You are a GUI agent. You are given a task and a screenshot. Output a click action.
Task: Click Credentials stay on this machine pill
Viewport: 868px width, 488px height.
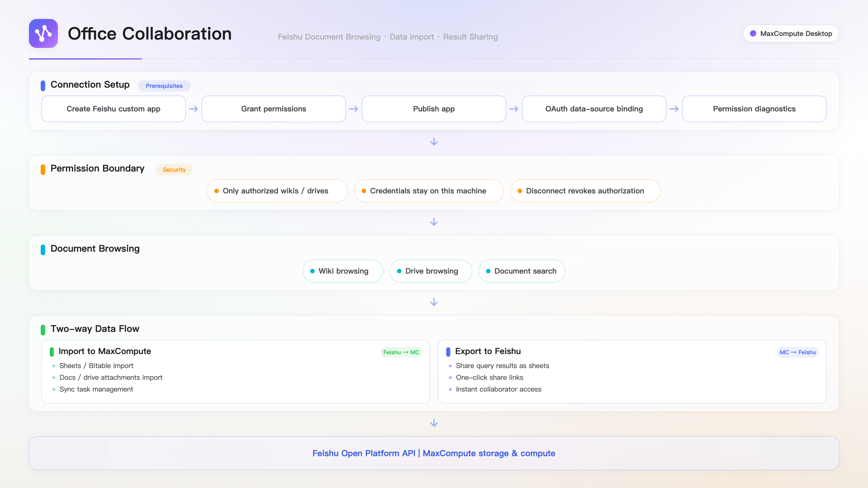click(x=429, y=191)
